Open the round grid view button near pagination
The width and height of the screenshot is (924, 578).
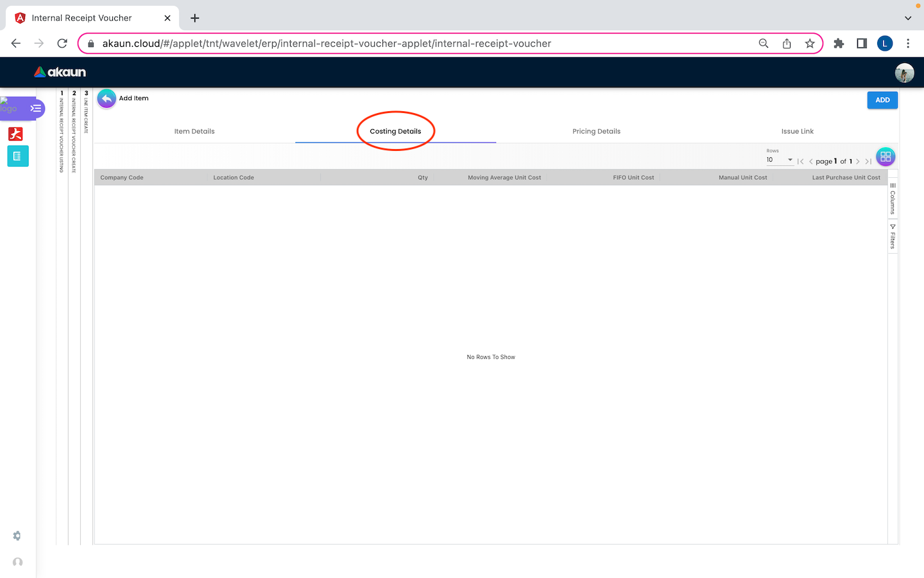[886, 157]
